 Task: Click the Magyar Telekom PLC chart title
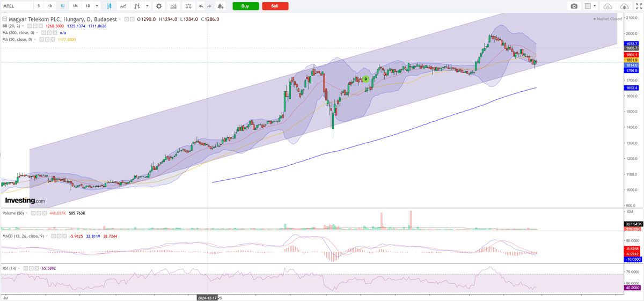tap(63, 19)
